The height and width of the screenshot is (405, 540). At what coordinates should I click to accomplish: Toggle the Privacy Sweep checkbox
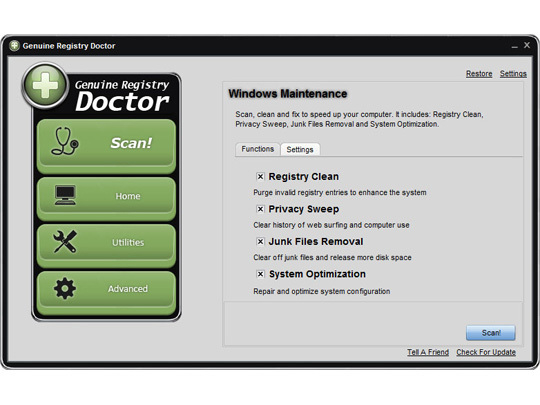click(260, 209)
